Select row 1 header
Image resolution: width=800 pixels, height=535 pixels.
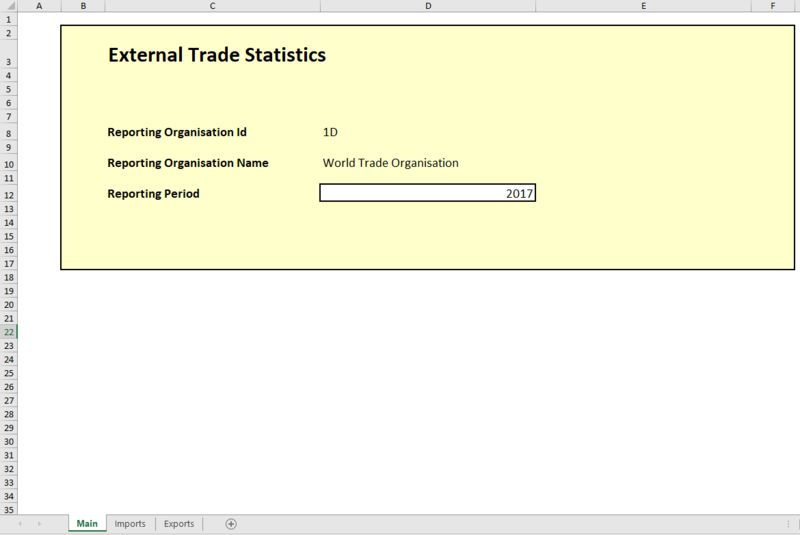point(9,20)
